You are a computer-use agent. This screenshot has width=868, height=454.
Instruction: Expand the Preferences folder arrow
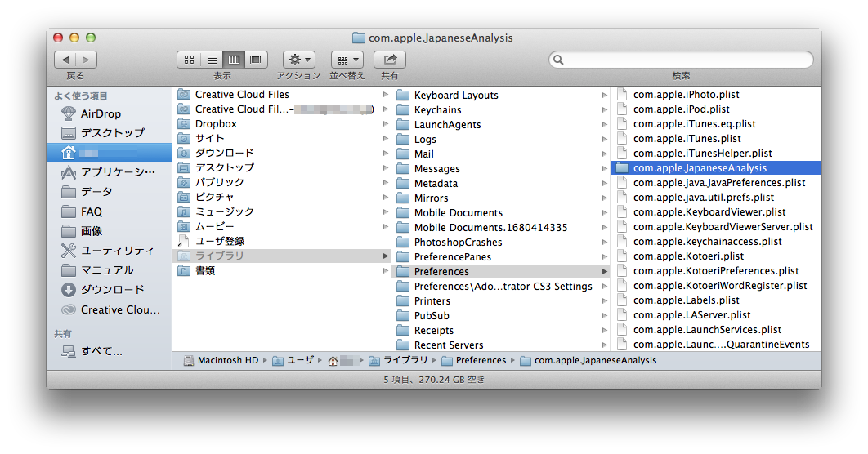coord(605,272)
